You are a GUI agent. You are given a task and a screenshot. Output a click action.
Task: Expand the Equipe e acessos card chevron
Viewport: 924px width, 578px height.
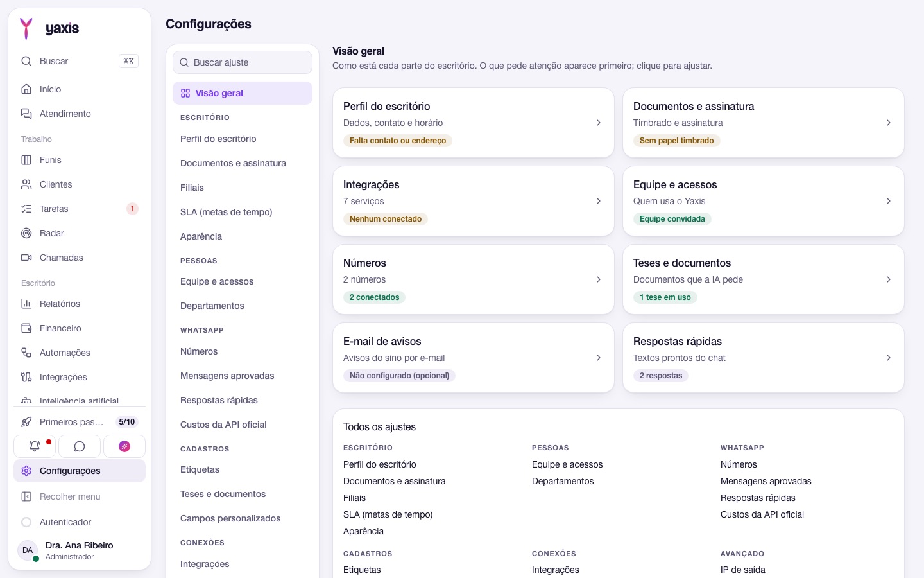[x=889, y=201]
